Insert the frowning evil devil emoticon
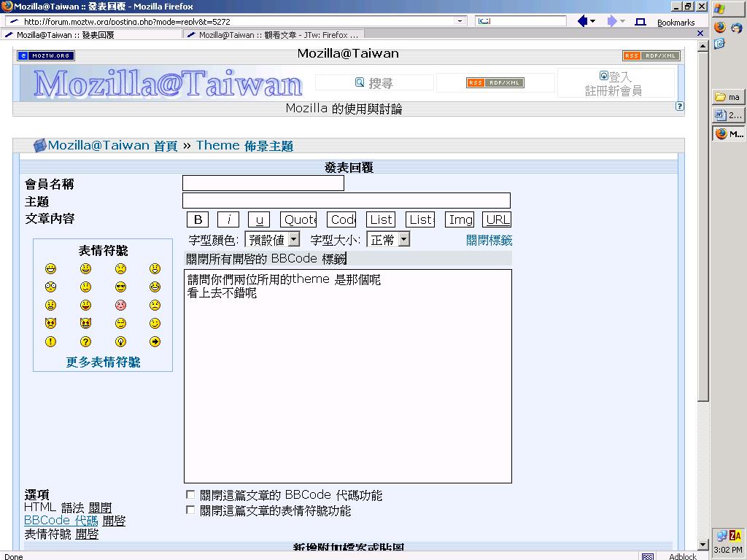 pos(50,323)
